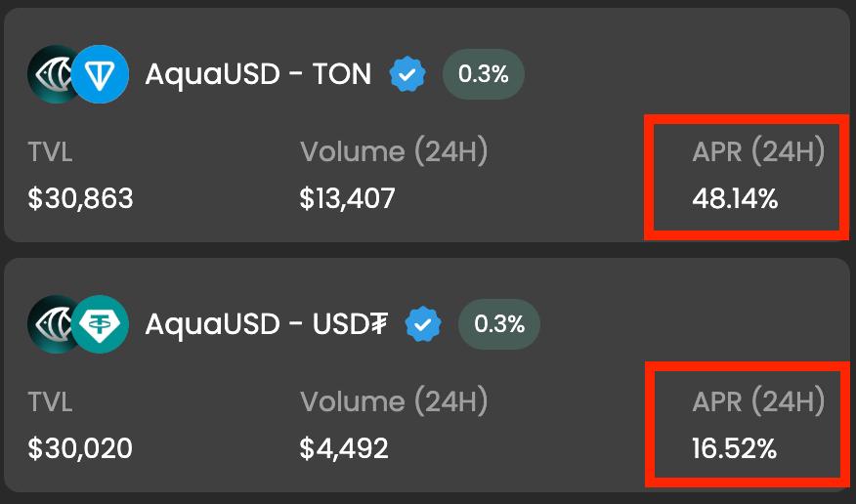Viewport: 856px width, 504px height.
Task: Click verified badge next to AquaUSD - USD₮
Action: [423, 324]
